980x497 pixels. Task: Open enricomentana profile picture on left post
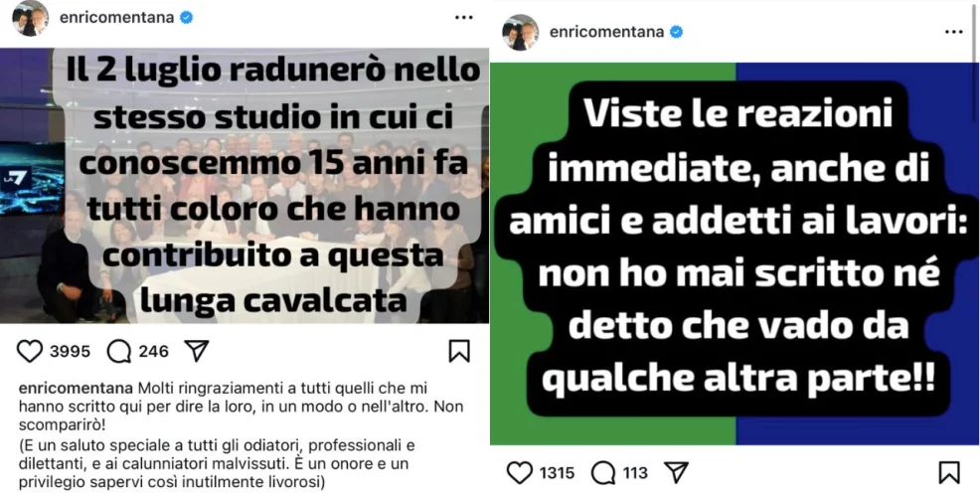pos(30,18)
